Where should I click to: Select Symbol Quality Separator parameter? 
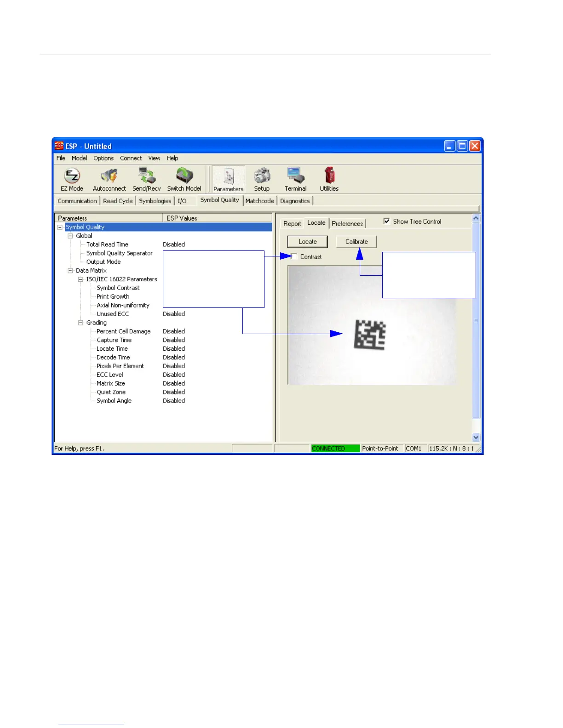click(x=120, y=253)
